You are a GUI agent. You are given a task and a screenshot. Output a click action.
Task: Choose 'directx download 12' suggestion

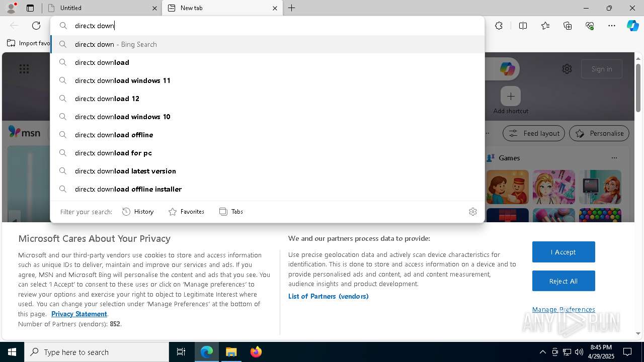click(x=267, y=99)
